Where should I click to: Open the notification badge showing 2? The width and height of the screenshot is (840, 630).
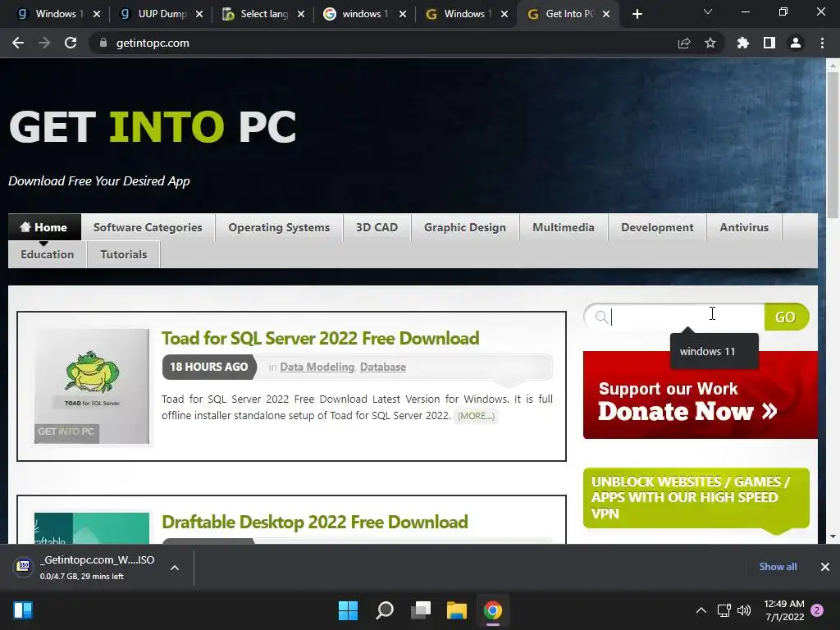tap(818, 610)
